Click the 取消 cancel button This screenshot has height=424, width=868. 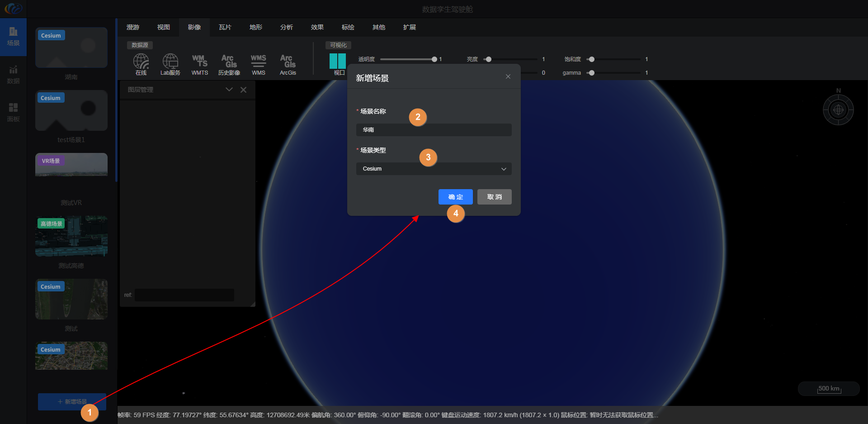point(494,197)
